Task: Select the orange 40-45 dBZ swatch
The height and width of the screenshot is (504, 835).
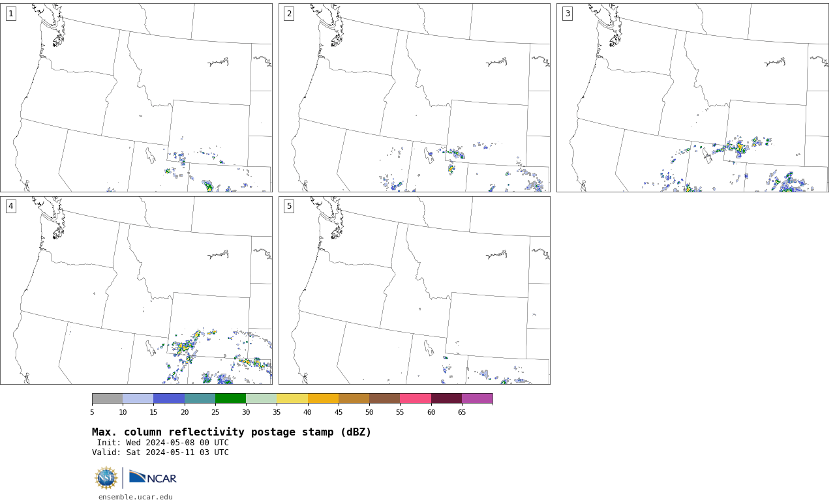Action: pyautogui.click(x=324, y=398)
